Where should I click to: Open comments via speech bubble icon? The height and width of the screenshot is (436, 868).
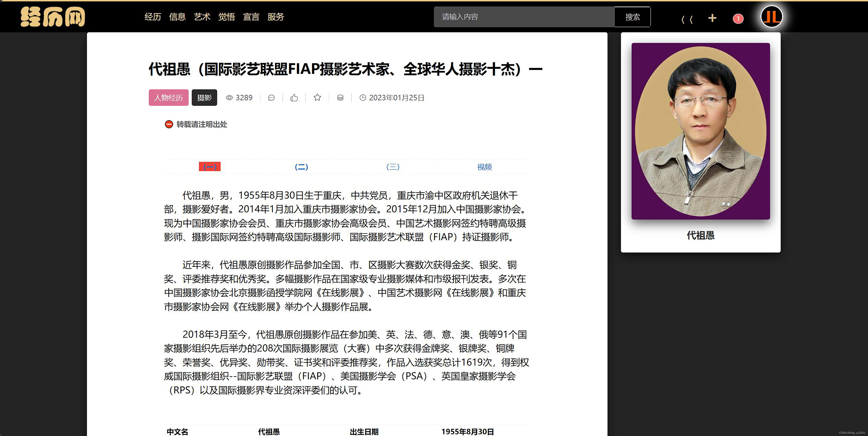pyautogui.click(x=271, y=98)
